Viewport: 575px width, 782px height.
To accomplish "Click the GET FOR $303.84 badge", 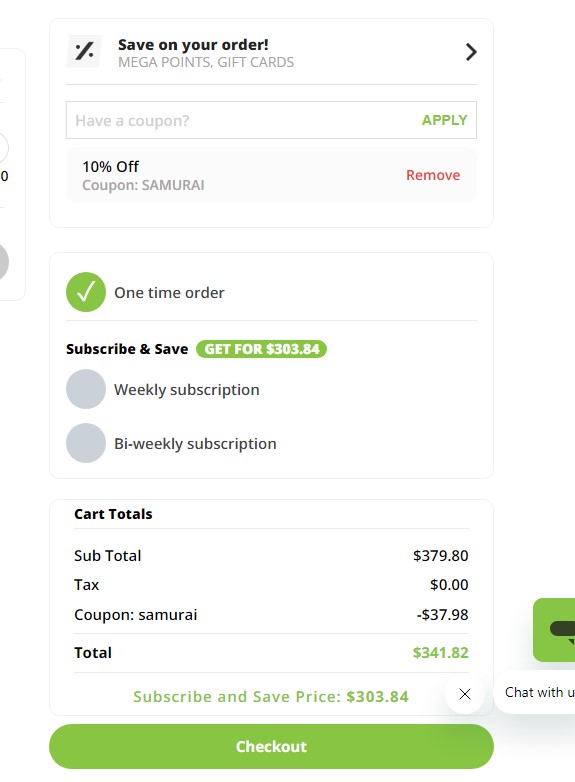I will [x=261, y=349].
